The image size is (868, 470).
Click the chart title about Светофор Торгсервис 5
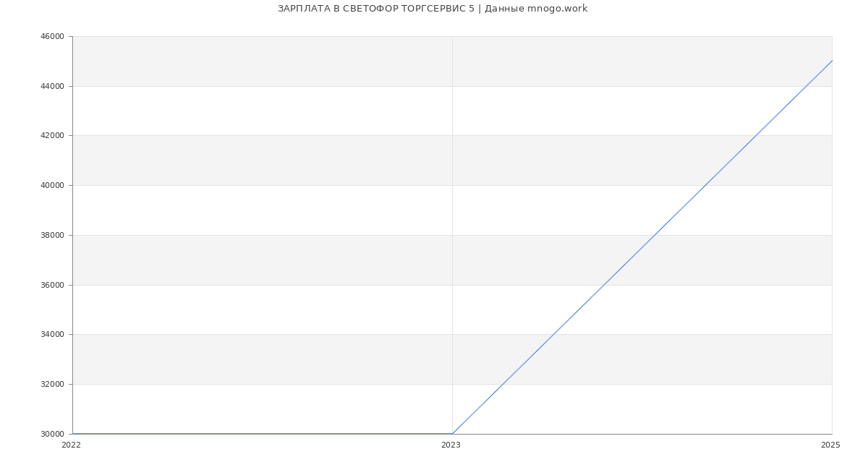tap(433, 9)
